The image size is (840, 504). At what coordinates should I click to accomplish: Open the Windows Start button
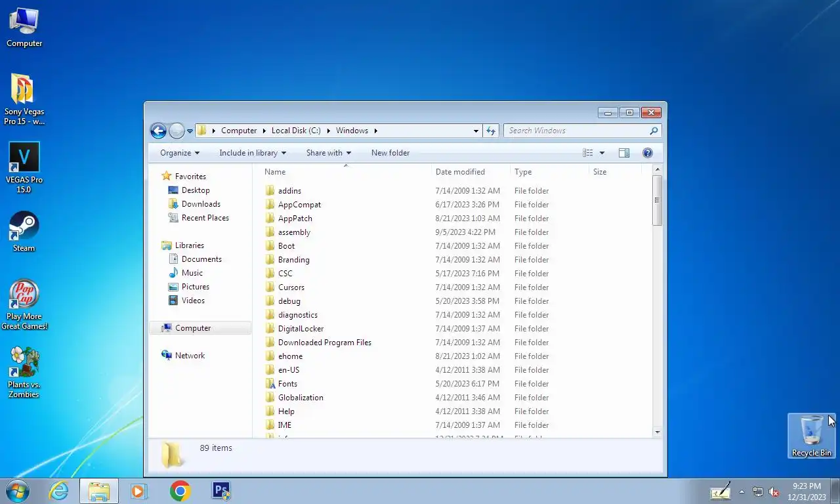click(18, 491)
